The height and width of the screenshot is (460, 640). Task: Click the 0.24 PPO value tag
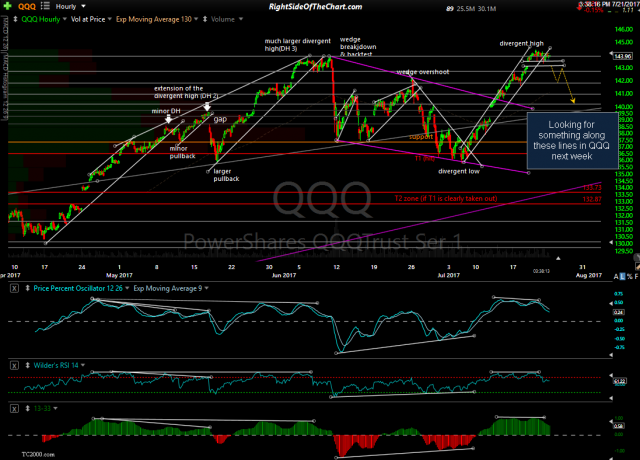(x=619, y=312)
